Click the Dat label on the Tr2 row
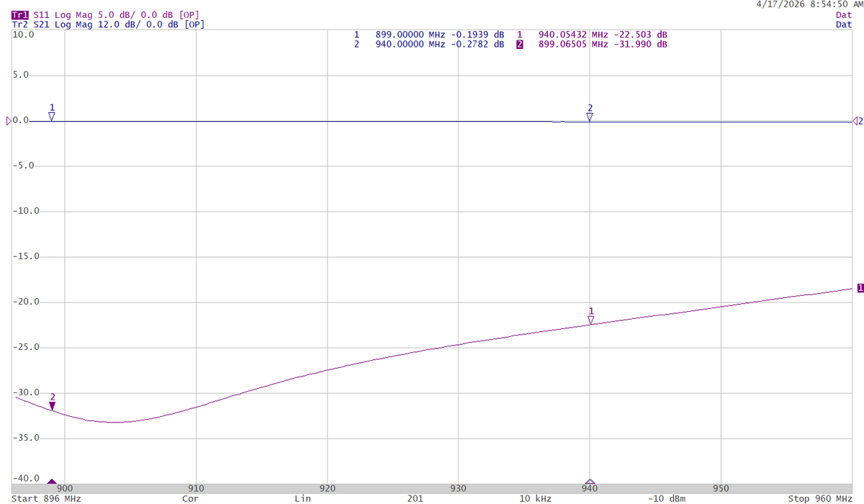The width and height of the screenshot is (864, 504). pyautogui.click(x=845, y=24)
